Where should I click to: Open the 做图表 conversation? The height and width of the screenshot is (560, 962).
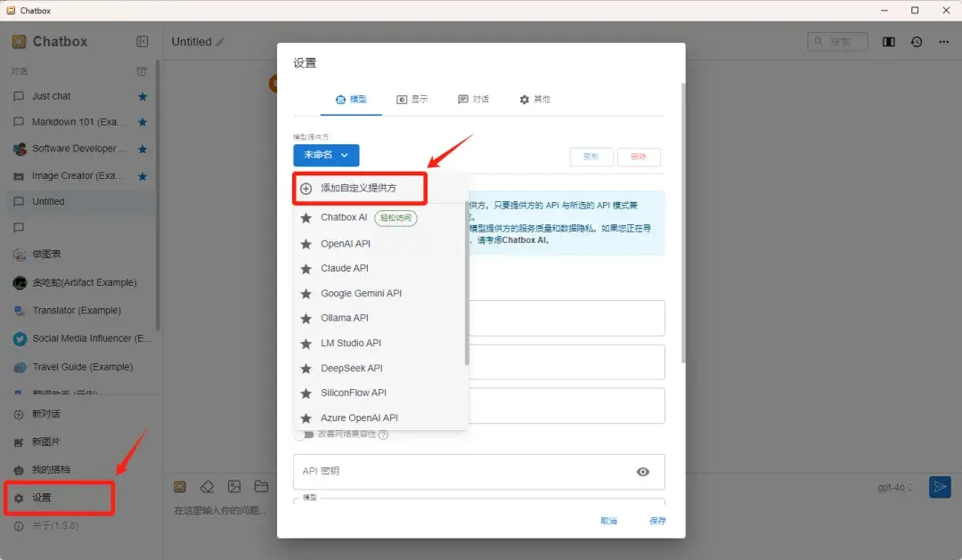coord(81,254)
